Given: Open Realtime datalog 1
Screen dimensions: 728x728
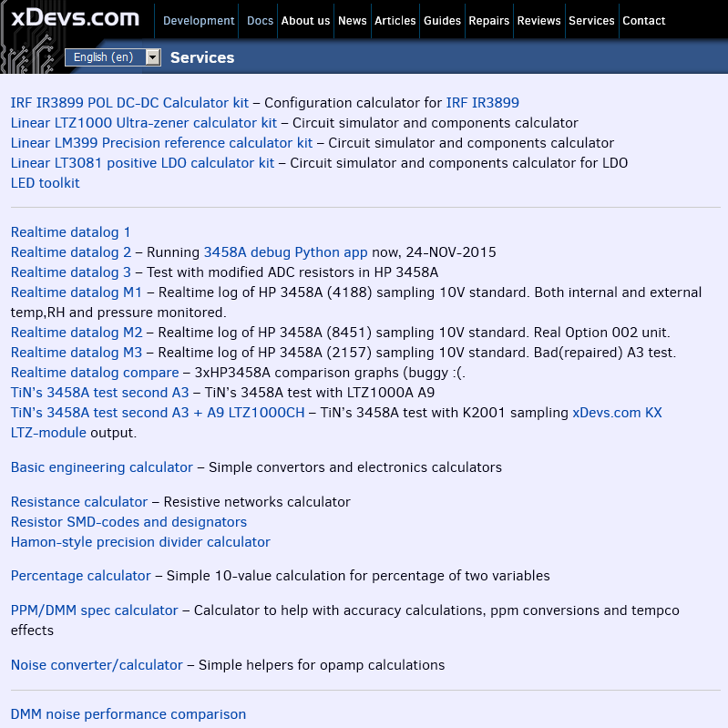Looking at the screenshot, I should pyautogui.click(x=70, y=232).
